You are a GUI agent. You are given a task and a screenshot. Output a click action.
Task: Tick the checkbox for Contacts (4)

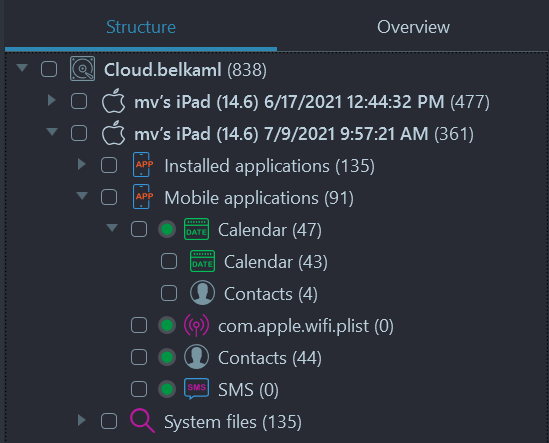pos(169,293)
